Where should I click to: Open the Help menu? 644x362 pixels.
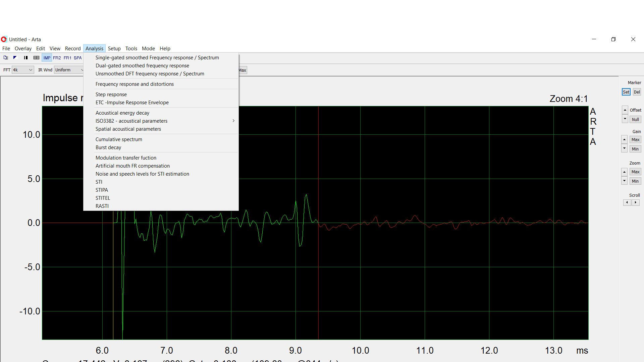point(165,48)
